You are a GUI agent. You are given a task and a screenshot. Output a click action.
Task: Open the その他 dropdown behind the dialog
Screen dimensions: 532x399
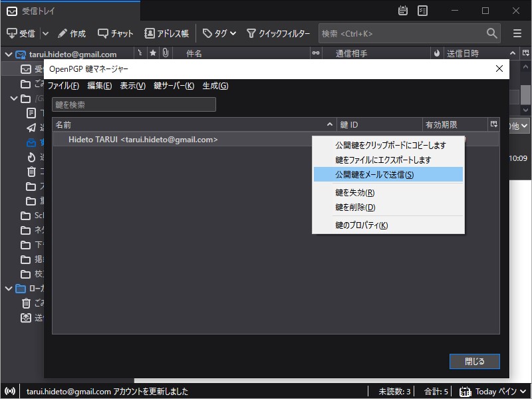(x=519, y=126)
